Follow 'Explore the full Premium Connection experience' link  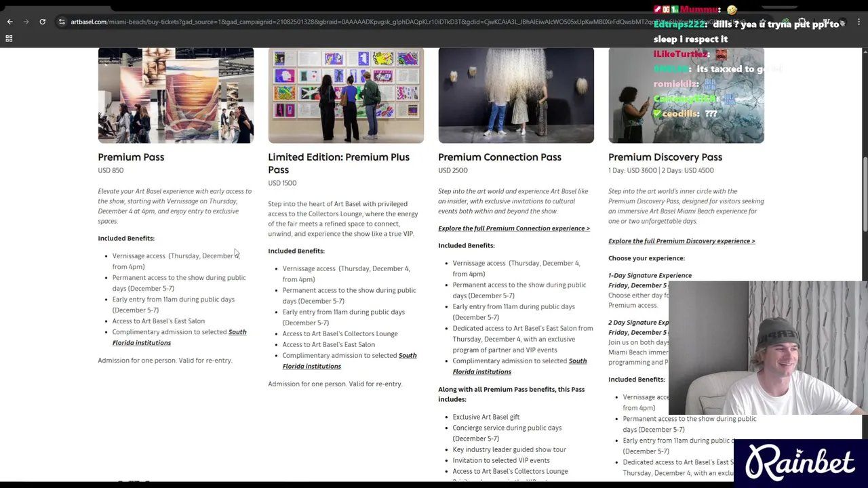[514, 228]
